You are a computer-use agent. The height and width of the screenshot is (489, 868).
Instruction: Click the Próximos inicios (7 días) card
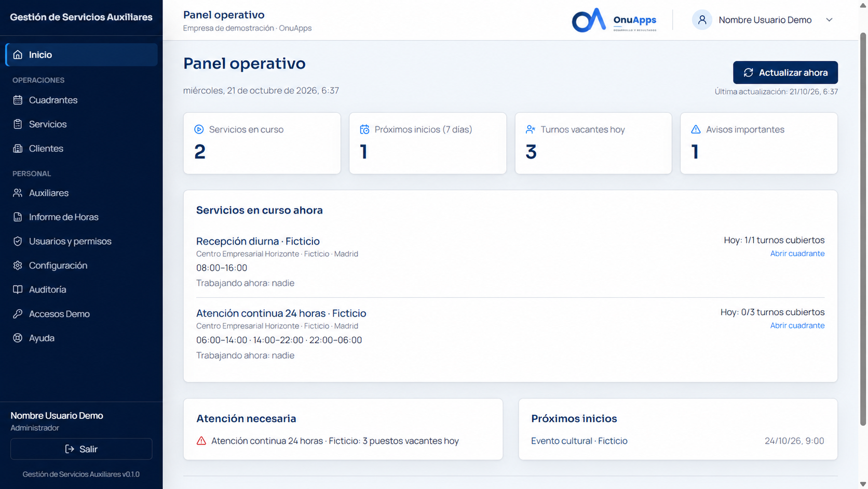tap(428, 143)
